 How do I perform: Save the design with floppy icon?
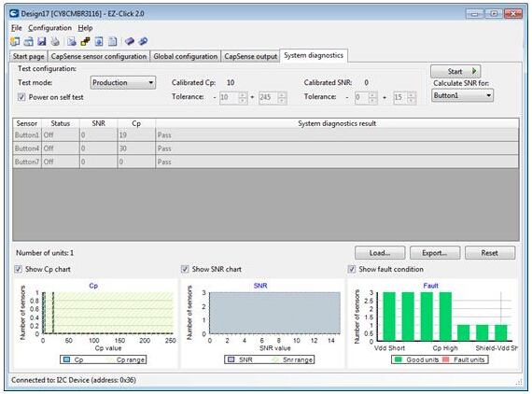tap(42, 41)
